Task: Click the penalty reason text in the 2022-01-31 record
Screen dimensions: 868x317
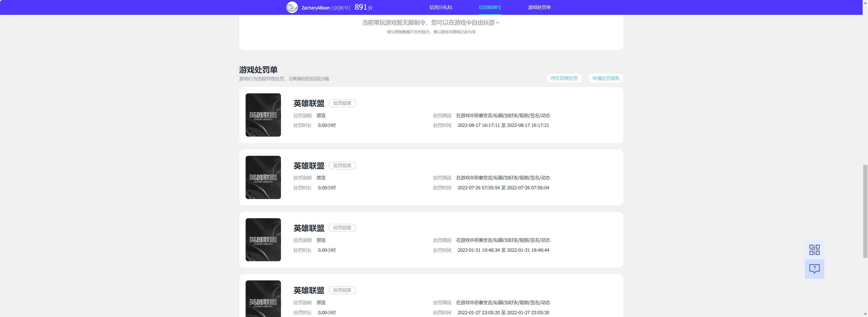Action: pyautogui.click(x=503, y=240)
